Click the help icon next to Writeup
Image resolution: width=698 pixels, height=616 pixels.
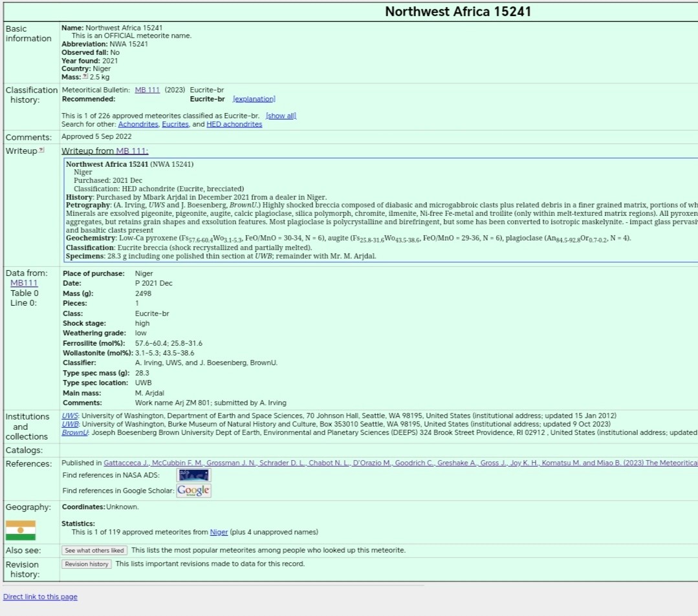point(41,151)
